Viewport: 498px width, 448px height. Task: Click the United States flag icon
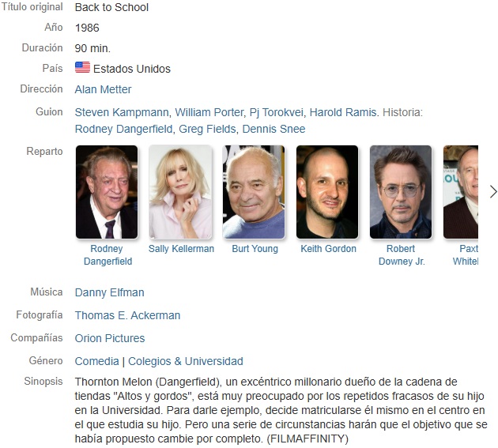click(x=82, y=67)
